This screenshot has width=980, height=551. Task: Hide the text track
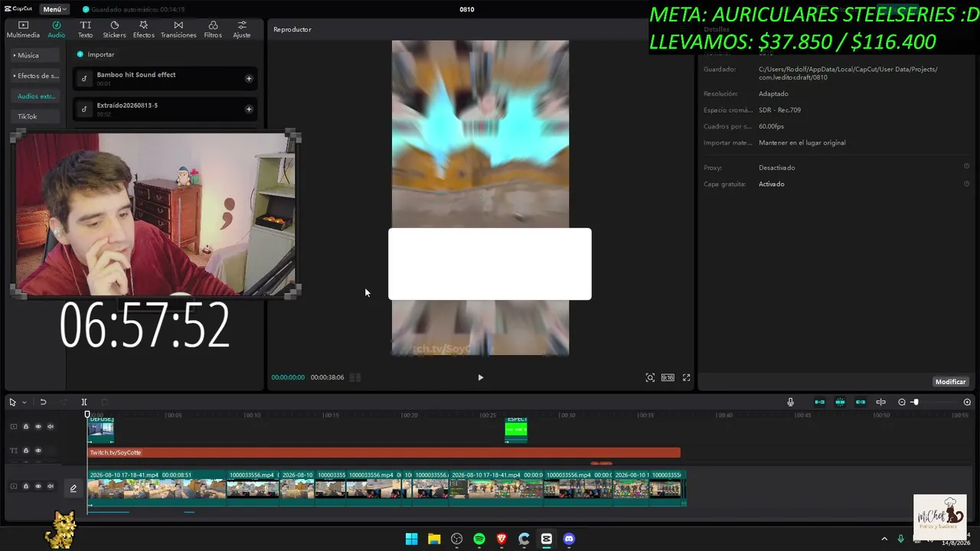[x=38, y=451]
